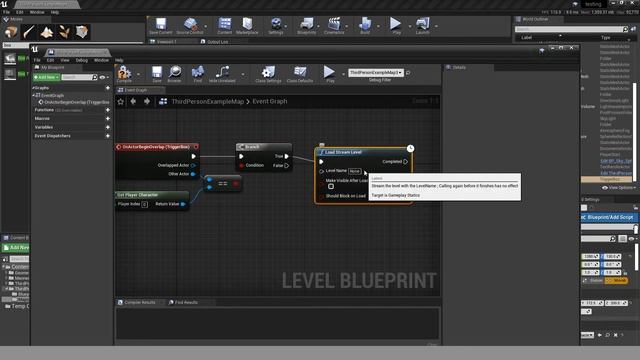This screenshot has width=640, height=360.
Task: Open Debug Filter ThirdPersonExampleMap dropdown
Action: click(376, 73)
